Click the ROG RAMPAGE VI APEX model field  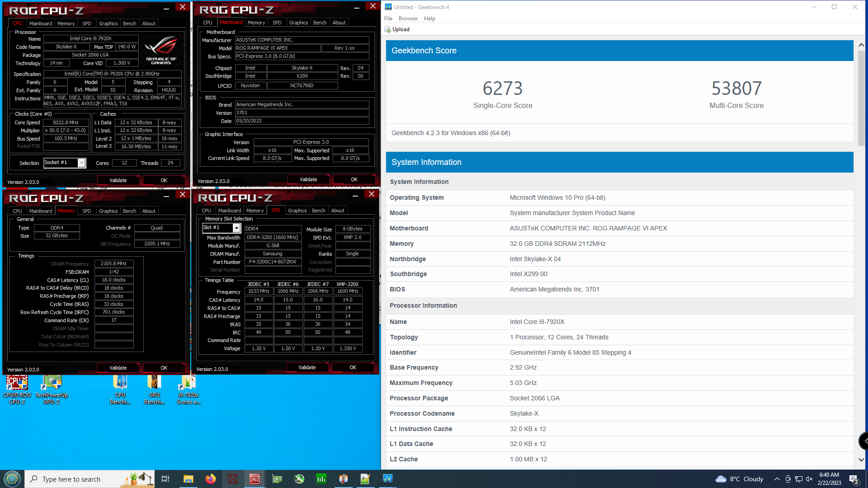(x=278, y=48)
